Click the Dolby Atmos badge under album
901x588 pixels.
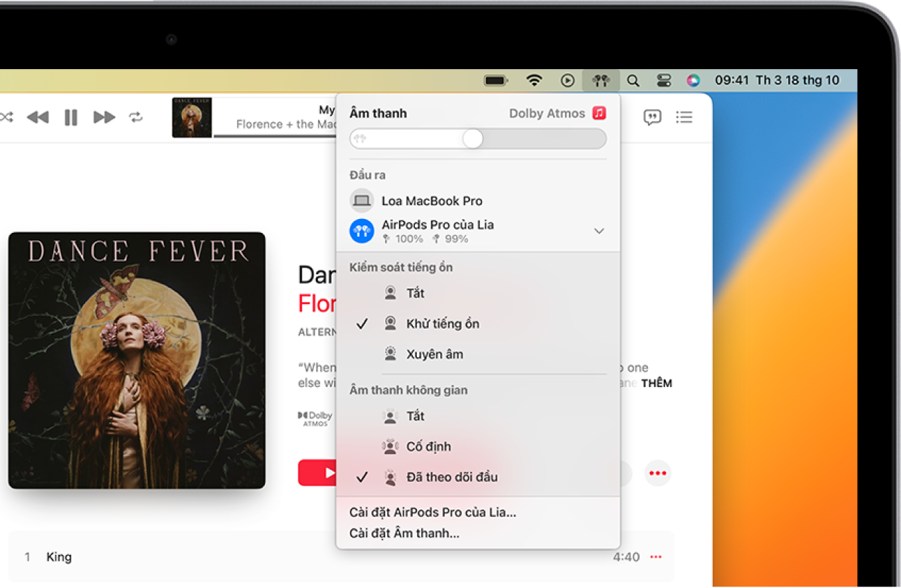(x=315, y=419)
